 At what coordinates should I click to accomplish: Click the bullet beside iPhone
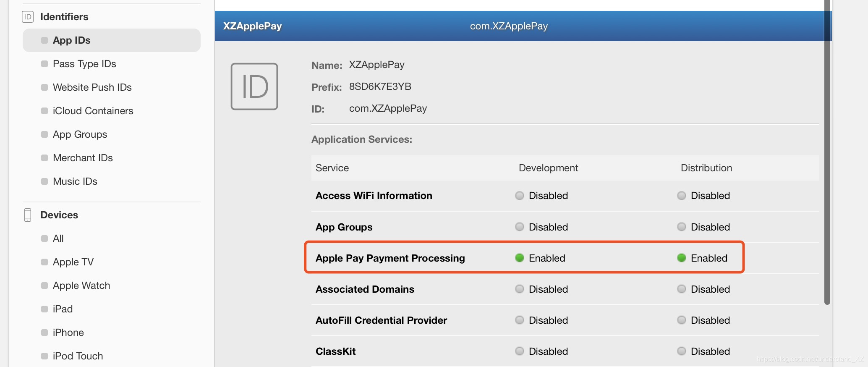pos(44,333)
